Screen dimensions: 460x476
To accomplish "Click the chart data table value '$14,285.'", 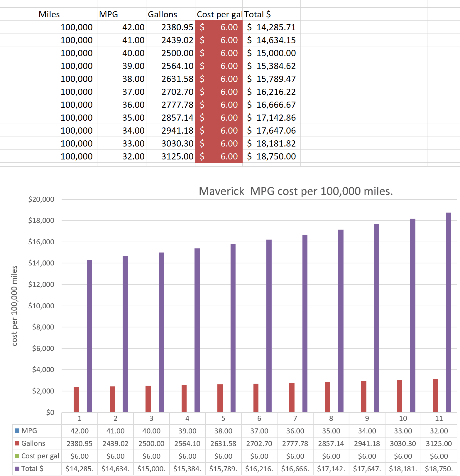I will (80, 469).
